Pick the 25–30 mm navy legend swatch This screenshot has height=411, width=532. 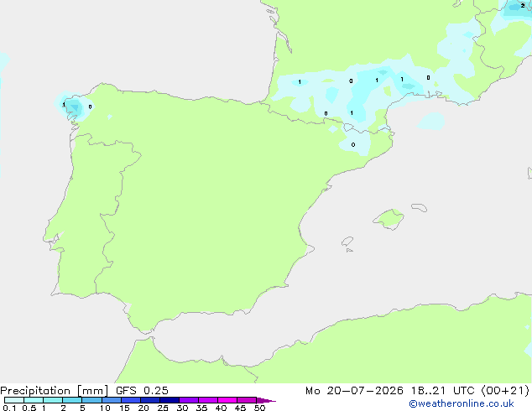(x=170, y=400)
